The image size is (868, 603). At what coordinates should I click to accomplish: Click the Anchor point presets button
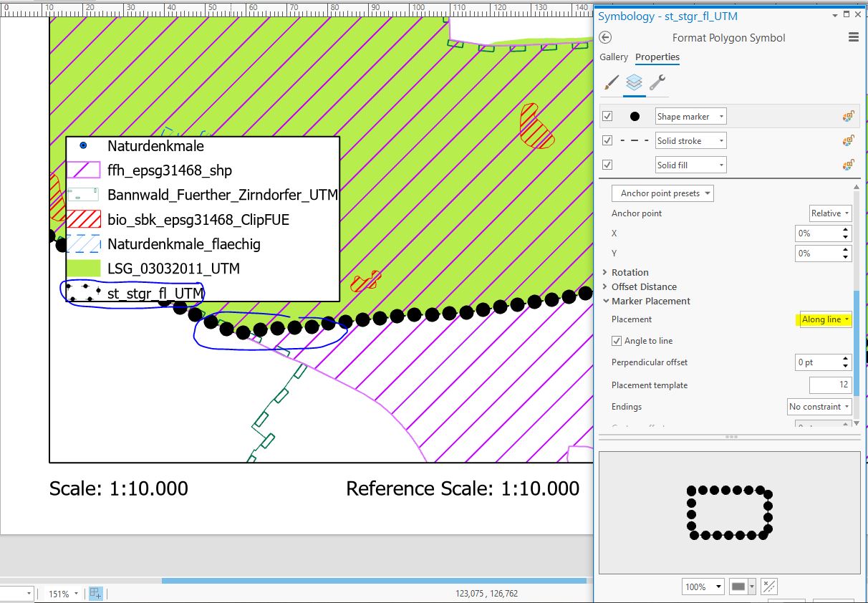click(661, 193)
